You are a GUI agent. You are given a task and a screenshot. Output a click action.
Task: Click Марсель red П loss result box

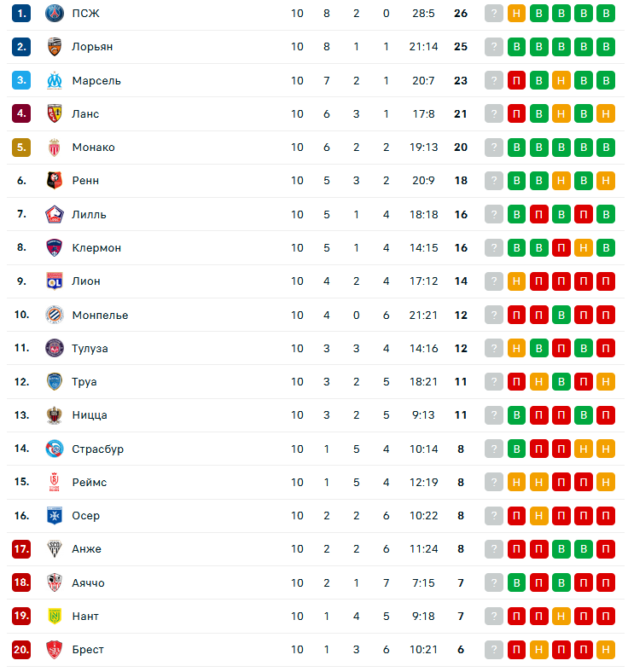[516, 80]
